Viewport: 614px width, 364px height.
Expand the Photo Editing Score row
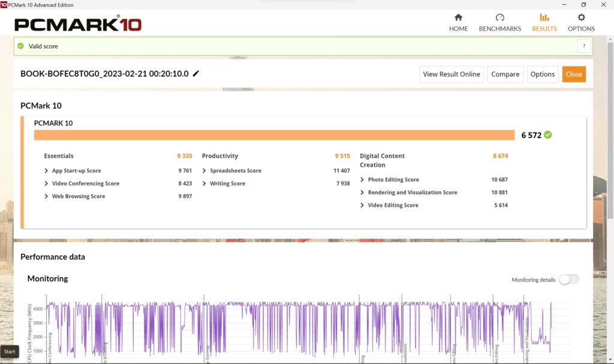(x=362, y=180)
